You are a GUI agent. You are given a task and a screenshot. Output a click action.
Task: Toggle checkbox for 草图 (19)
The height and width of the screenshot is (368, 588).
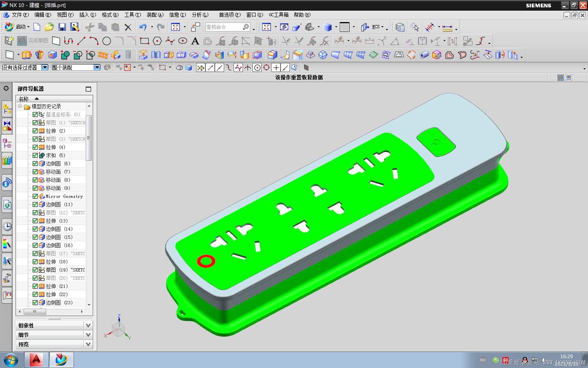tap(35, 270)
